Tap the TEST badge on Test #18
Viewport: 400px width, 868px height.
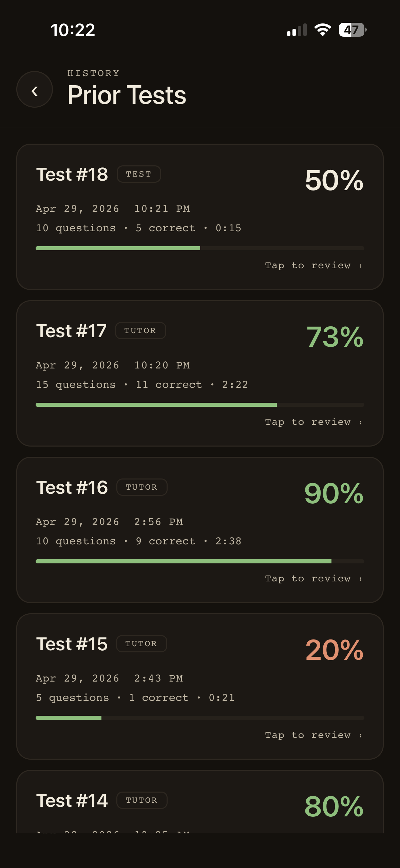139,174
